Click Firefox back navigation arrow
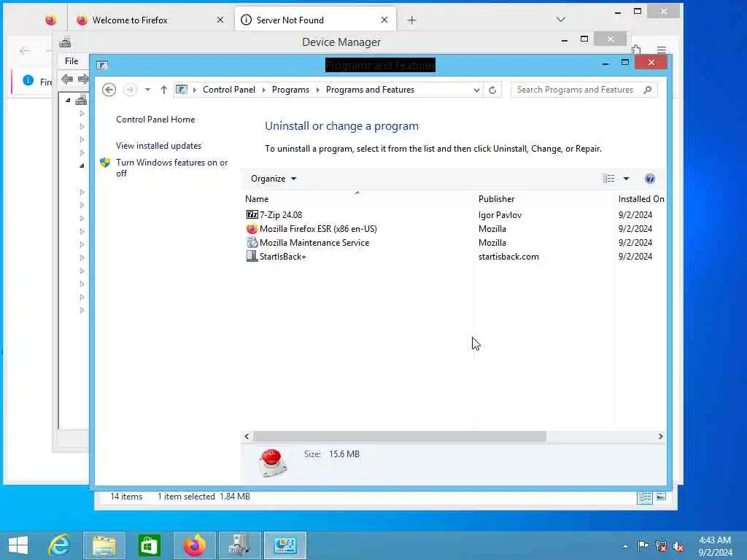This screenshot has height=560, width=747. [x=25, y=50]
